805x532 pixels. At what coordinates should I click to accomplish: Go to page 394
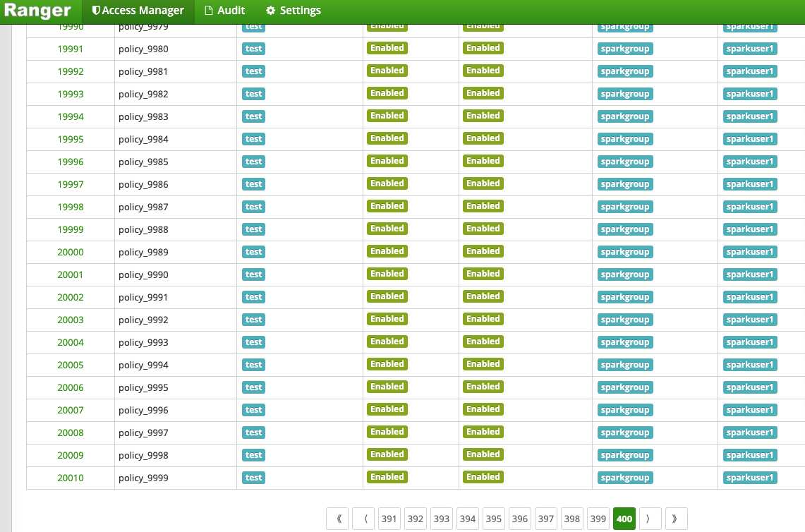468,519
